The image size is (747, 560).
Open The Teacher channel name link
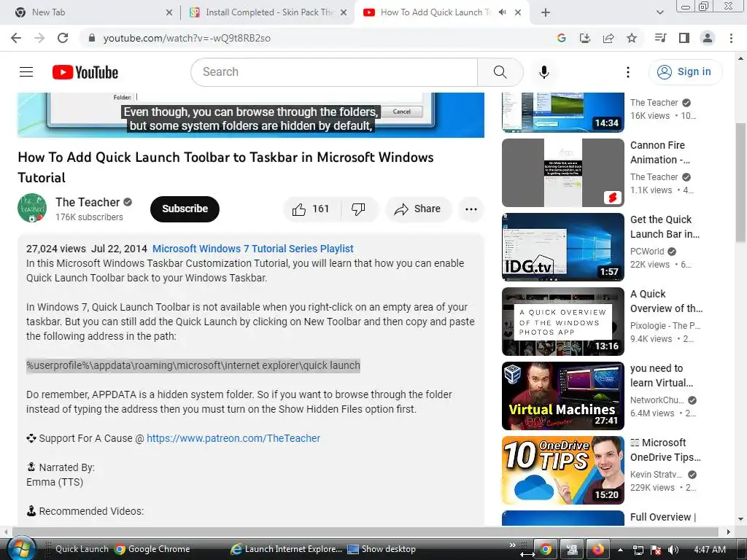click(88, 203)
